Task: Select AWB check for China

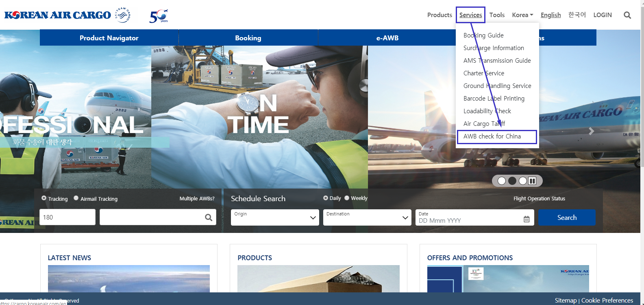Action: (x=492, y=136)
